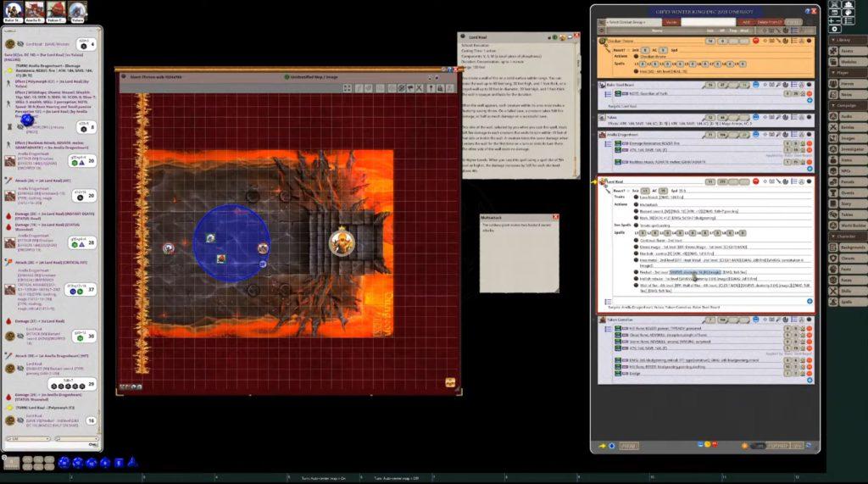Screen dimensions: 868x484
Task: Toggle friend-or-foe marker for Obsidian throne
Action: (755, 41)
